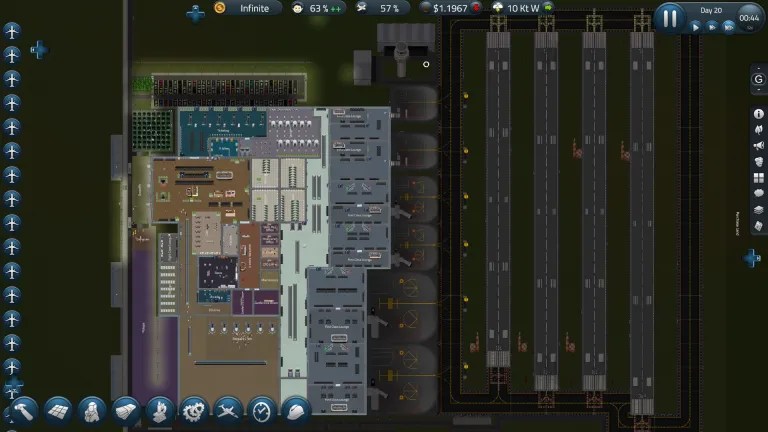Viewport: 768px width, 432px height.
Task: Open the info overlay in right sidebar
Action: tap(758, 114)
